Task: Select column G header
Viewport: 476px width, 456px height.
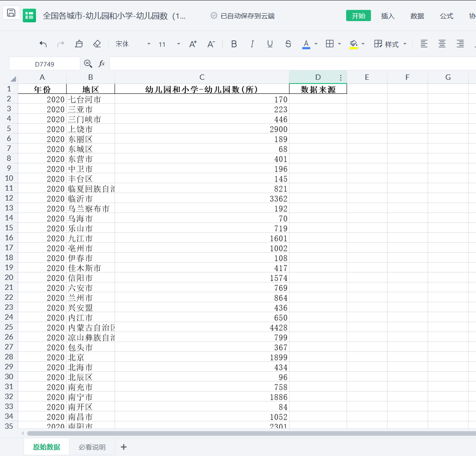Action: click(x=448, y=77)
